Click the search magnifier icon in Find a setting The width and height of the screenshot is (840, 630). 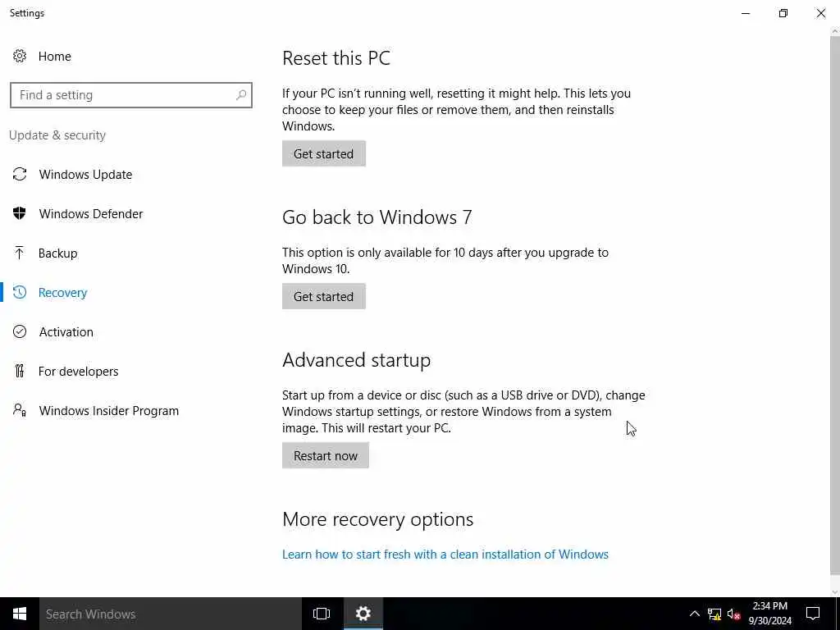tap(241, 95)
